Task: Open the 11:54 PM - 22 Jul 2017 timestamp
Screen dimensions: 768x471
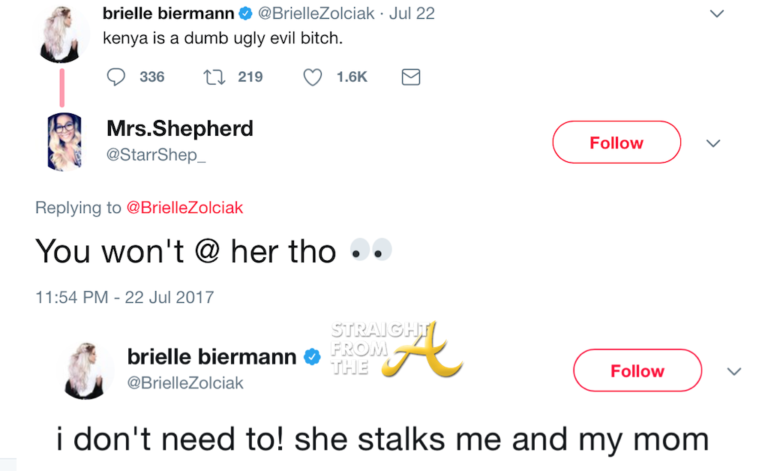Action: click(x=124, y=297)
